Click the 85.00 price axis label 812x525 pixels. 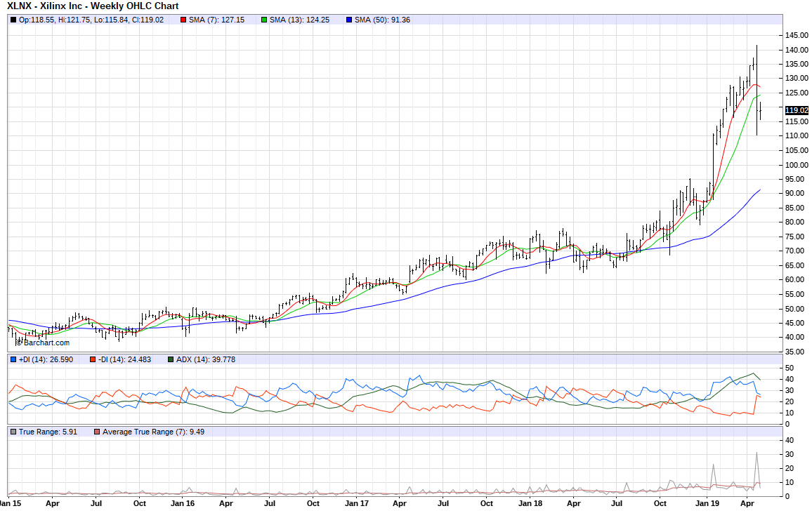click(x=795, y=208)
